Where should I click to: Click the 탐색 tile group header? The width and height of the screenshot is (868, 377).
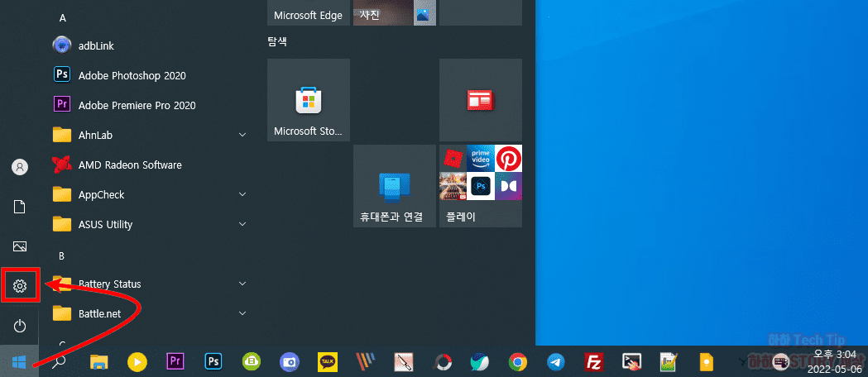[277, 41]
